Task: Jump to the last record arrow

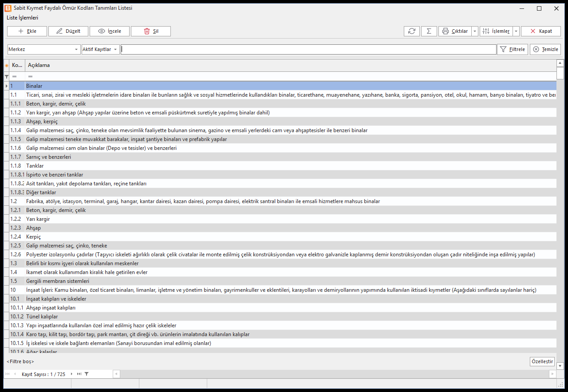Action: (x=79, y=374)
